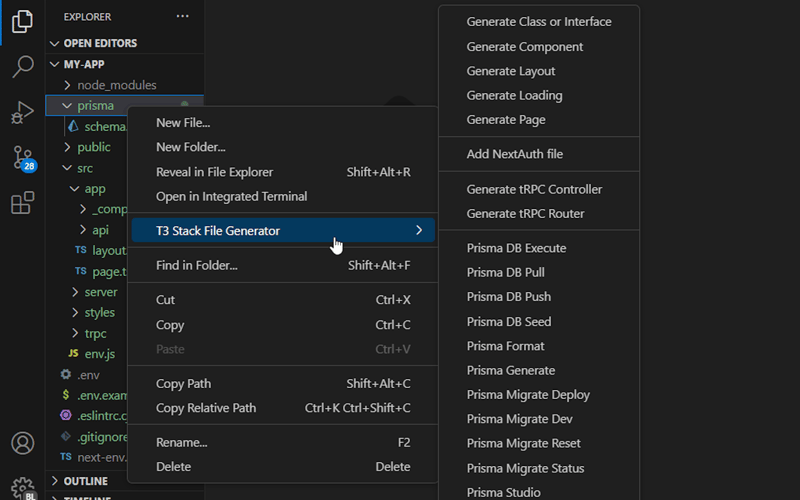Select Generate Layout
This screenshot has height=500, width=800.
[539, 71]
